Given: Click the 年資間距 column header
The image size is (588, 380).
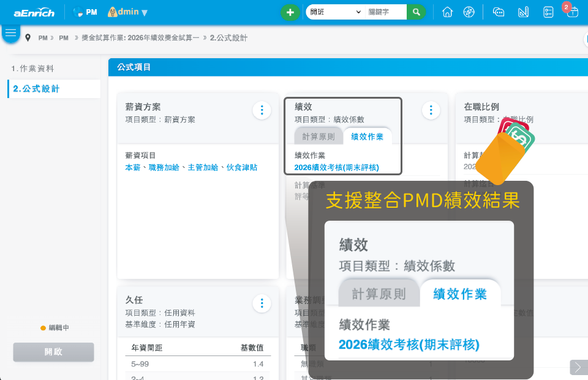Looking at the screenshot, I should (146, 348).
